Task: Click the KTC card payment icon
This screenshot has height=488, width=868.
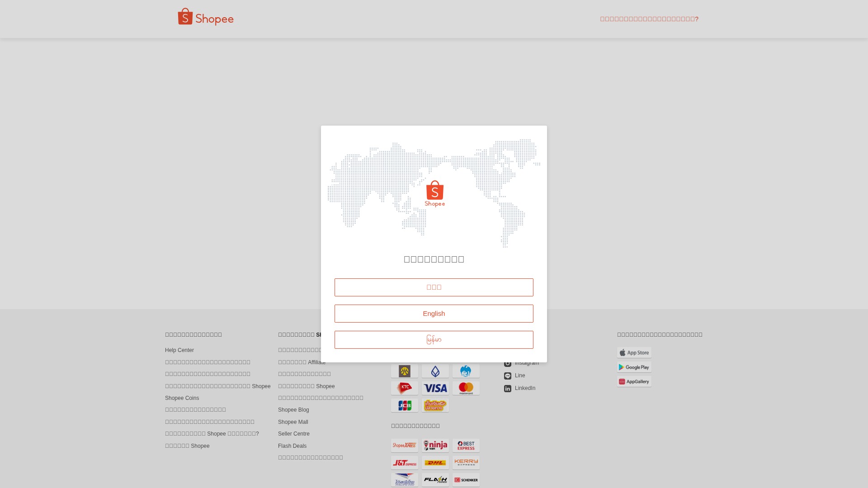Action: point(405,388)
